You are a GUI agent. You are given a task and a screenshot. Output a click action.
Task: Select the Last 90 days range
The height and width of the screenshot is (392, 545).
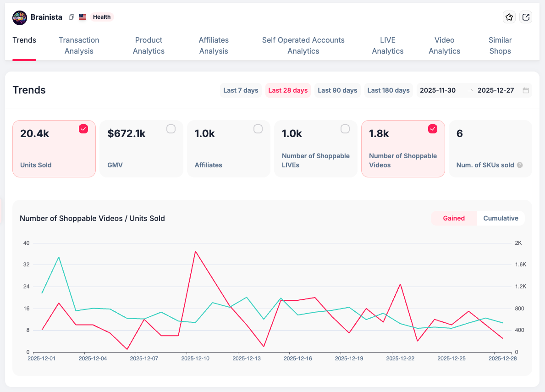click(337, 90)
